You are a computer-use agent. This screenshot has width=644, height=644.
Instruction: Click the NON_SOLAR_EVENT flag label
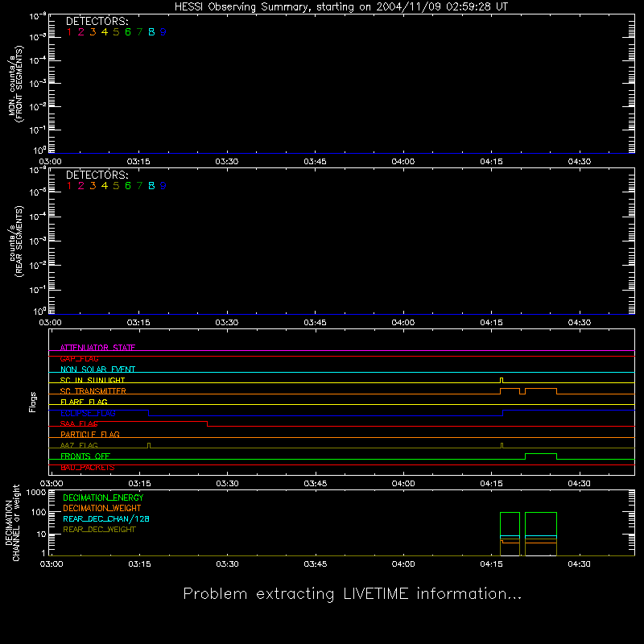(x=97, y=369)
